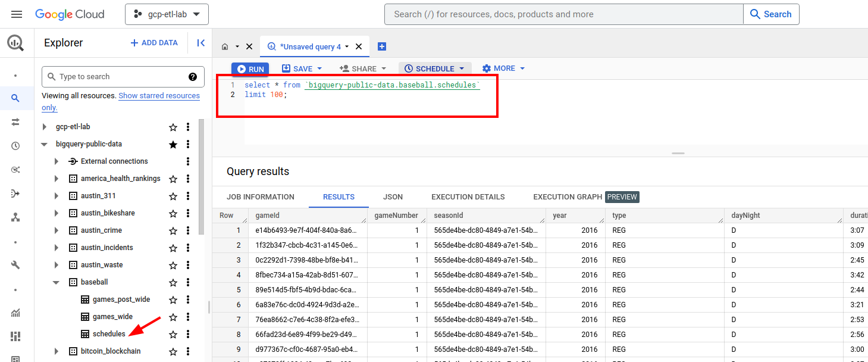Select the games_post_wide table
Screen dimensions: 868x362
[x=121, y=299]
